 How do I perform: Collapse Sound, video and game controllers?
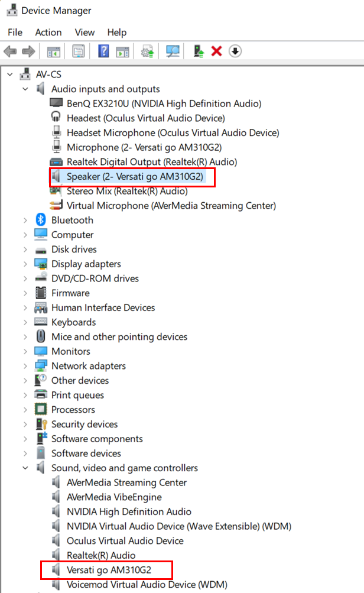[25, 468]
